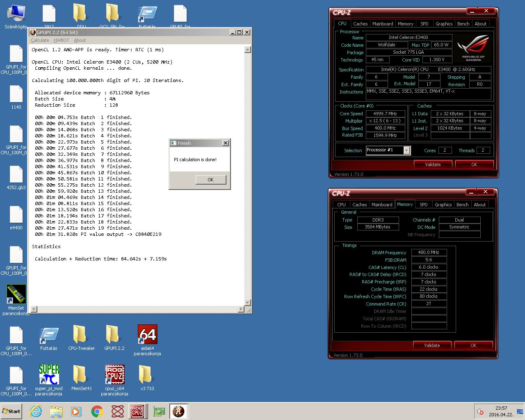Select the 1140 file on desktop

pyautogui.click(x=16, y=97)
